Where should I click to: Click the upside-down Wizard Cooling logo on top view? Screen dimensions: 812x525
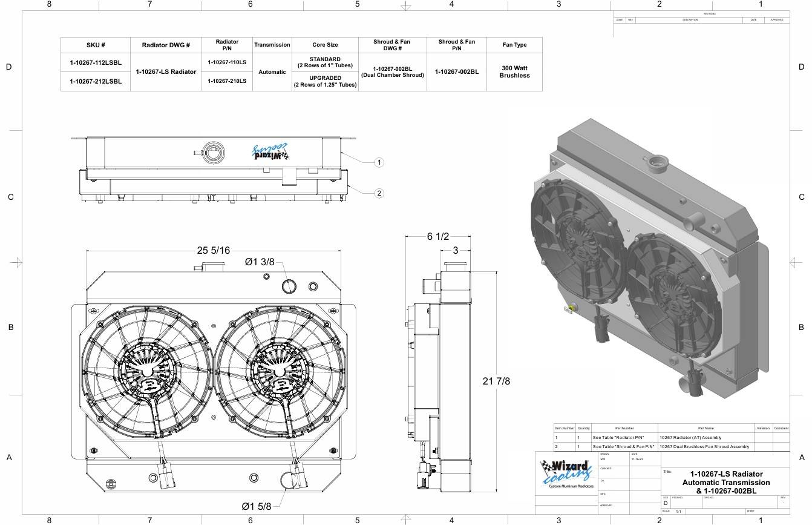click(271, 152)
